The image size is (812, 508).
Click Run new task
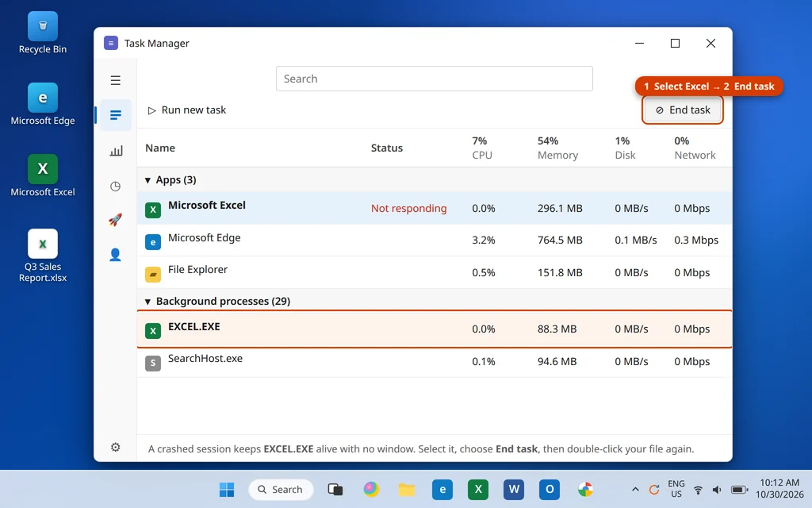[187, 110]
